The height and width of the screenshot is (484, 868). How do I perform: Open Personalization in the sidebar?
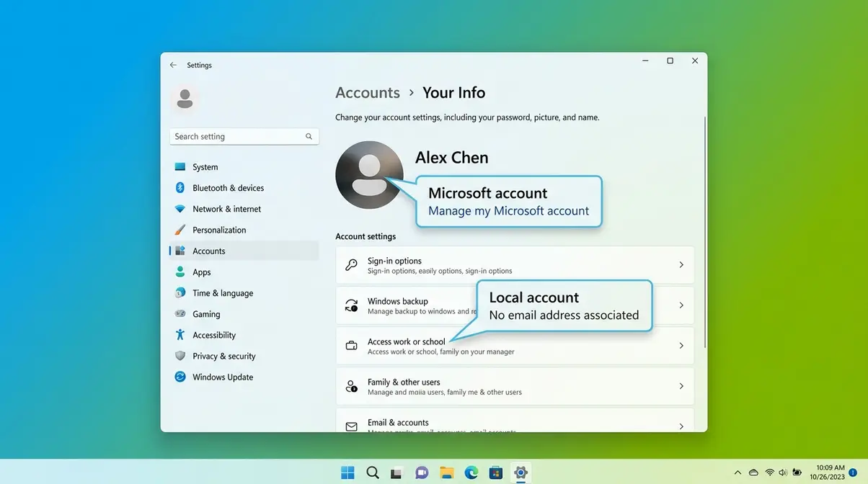[244, 230]
